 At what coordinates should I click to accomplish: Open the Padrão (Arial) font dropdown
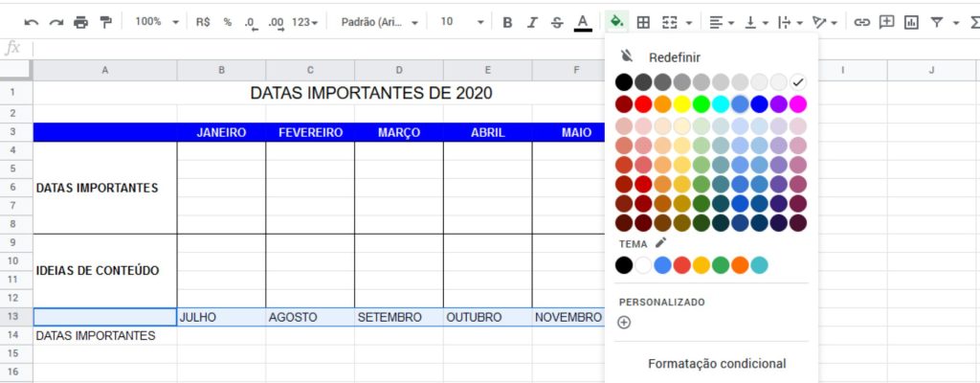[x=379, y=22]
